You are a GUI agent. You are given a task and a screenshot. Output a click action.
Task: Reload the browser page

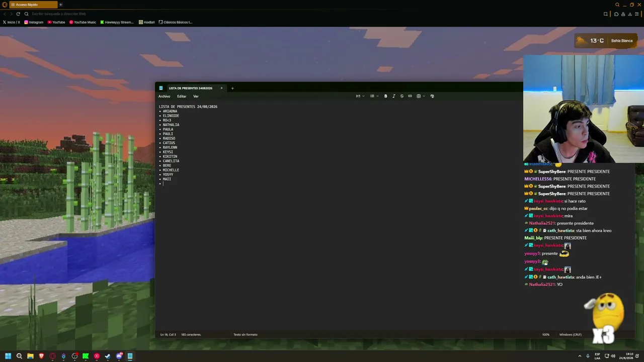point(18,14)
